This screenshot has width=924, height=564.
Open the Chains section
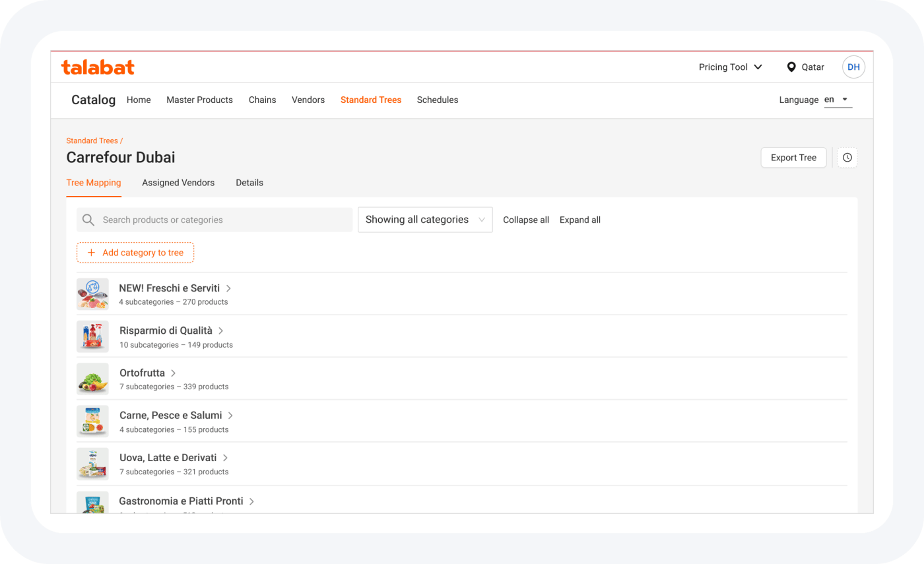262,100
